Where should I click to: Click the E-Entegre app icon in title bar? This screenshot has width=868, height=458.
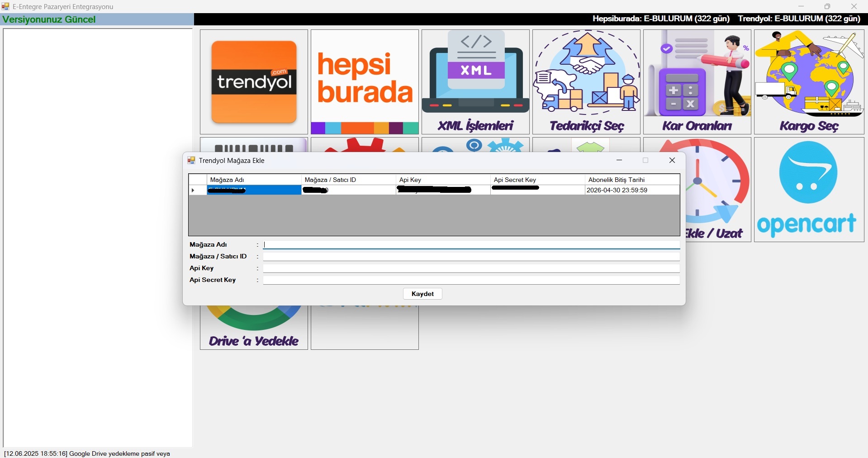click(x=5, y=6)
